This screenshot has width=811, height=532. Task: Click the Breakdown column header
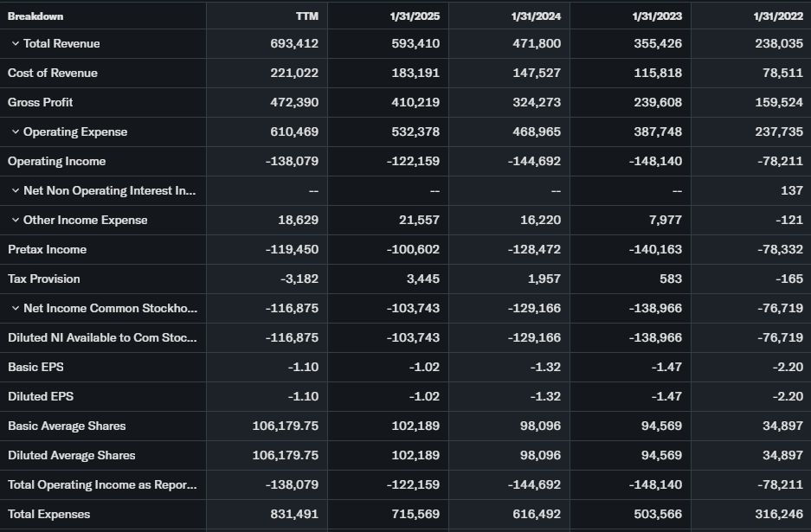click(35, 16)
